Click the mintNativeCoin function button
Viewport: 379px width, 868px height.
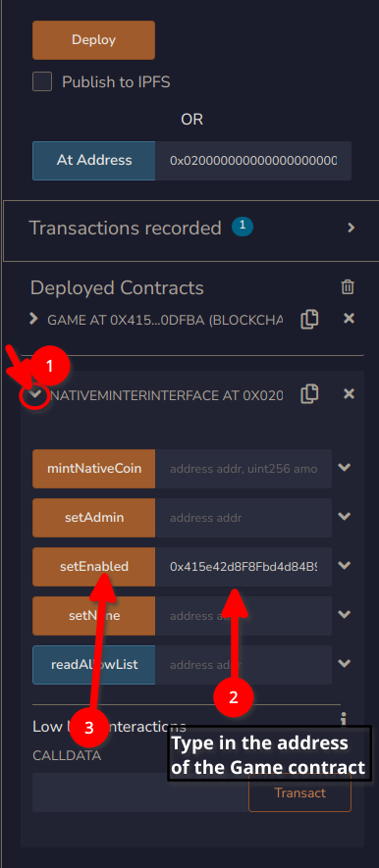93,468
